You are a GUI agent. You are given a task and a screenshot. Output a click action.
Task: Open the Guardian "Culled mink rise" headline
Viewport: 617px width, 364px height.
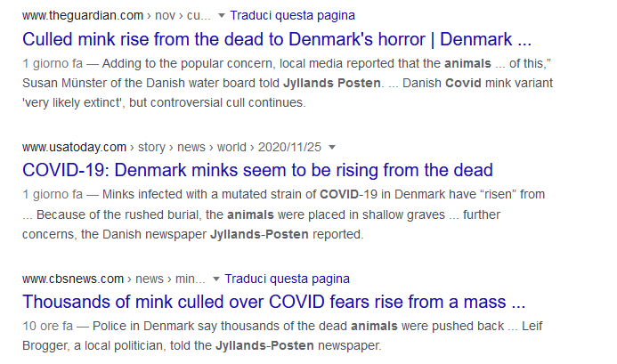pyautogui.click(x=276, y=40)
